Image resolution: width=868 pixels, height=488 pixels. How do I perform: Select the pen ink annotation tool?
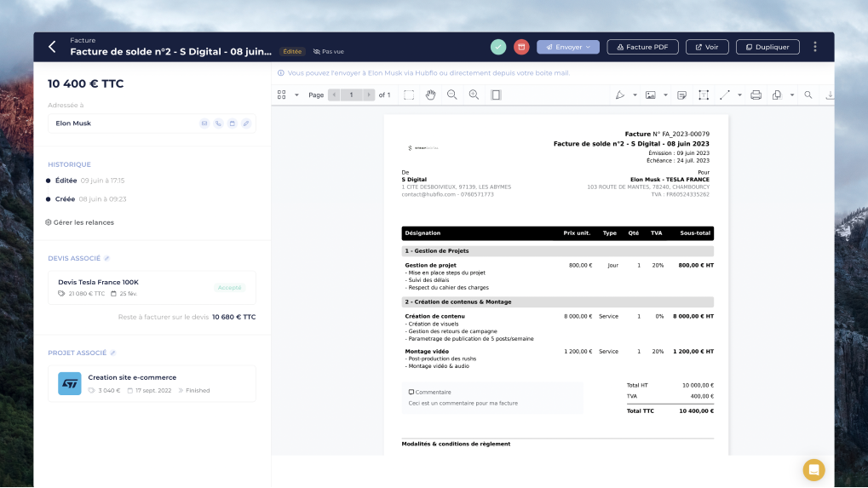click(x=620, y=95)
